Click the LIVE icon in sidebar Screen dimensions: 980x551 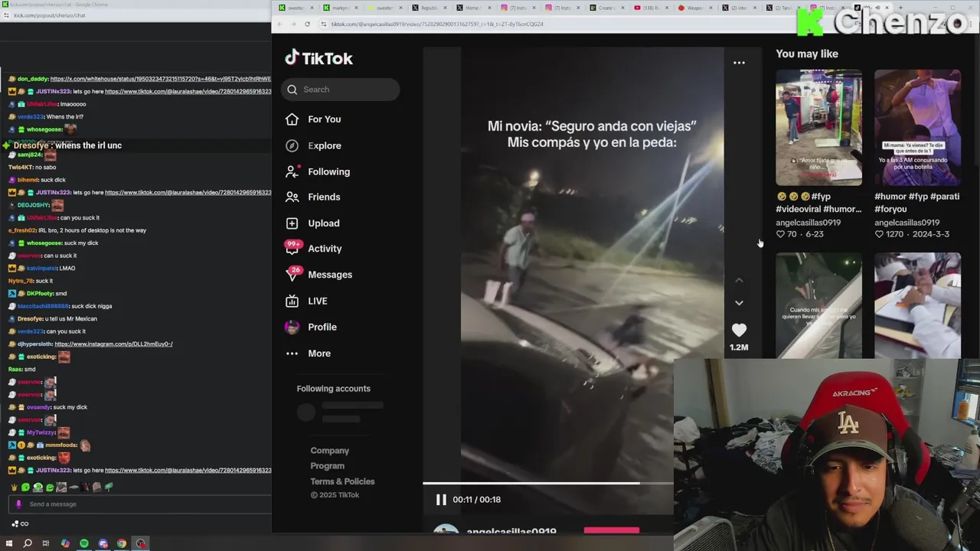click(x=292, y=301)
